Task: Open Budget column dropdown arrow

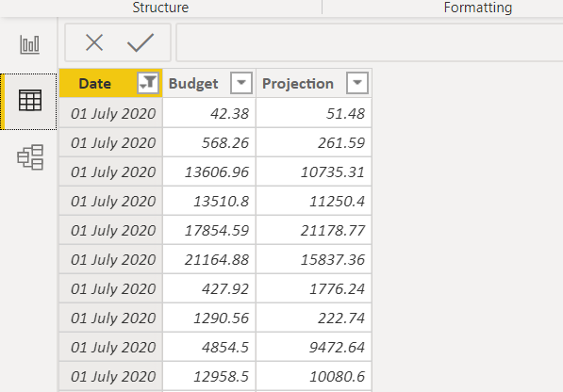Action: click(x=241, y=83)
